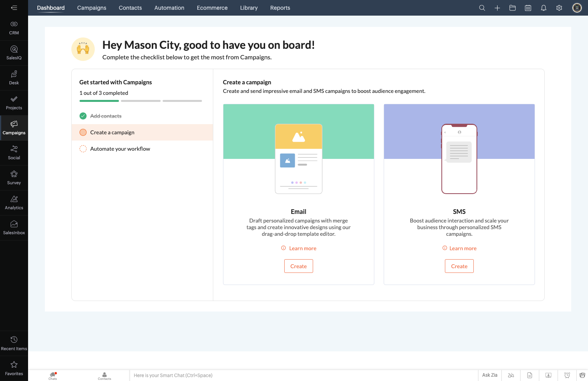This screenshot has width=588, height=381.
Task: Open the alarm clock reminders icon
Action: (567, 376)
